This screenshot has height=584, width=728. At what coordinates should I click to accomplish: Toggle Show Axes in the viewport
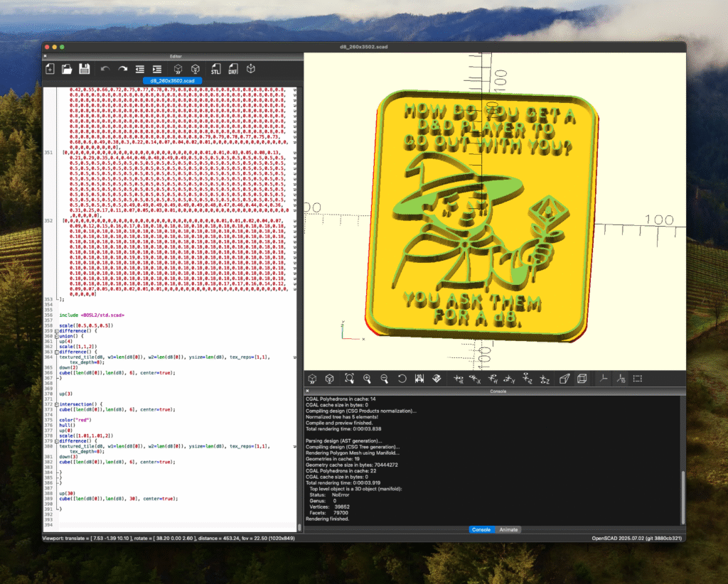coord(602,379)
